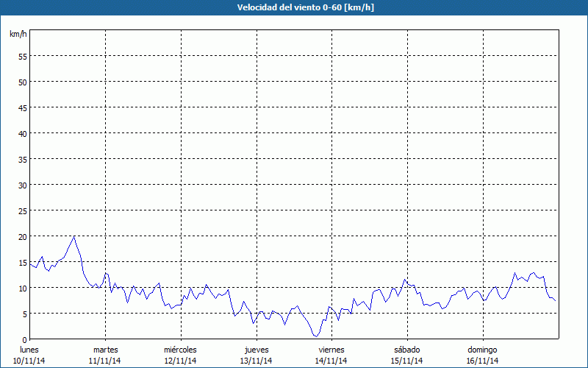The width and height of the screenshot is (588, 368).
Task: Select the 'miércoles' day label
Action: coord(180,350)
